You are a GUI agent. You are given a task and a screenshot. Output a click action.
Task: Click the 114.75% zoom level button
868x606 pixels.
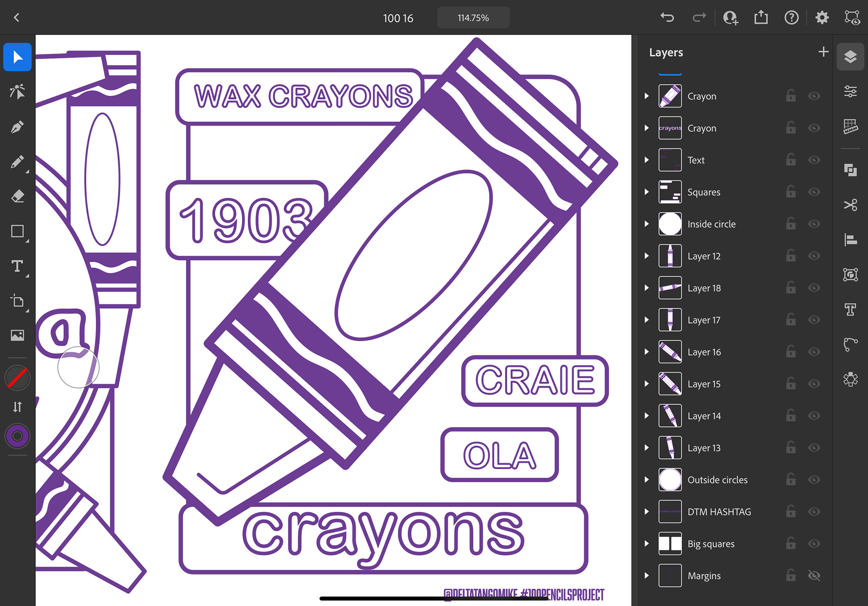coord(473,18)
